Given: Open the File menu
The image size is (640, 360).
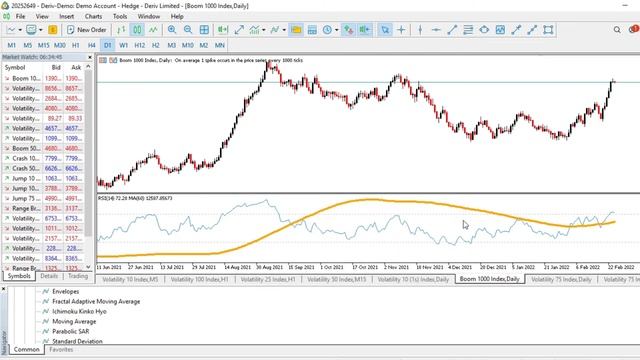Looking at the screenshot, I should pos(20,16).
